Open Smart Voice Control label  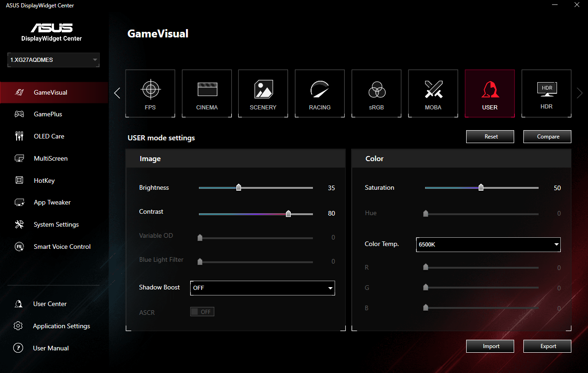pyautogui.click(x=62, y=247)
